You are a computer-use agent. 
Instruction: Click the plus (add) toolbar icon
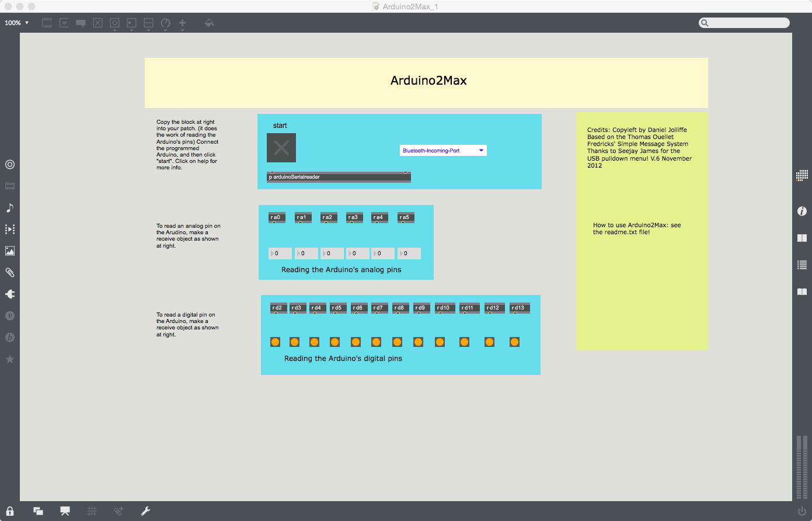pos(182,23)
